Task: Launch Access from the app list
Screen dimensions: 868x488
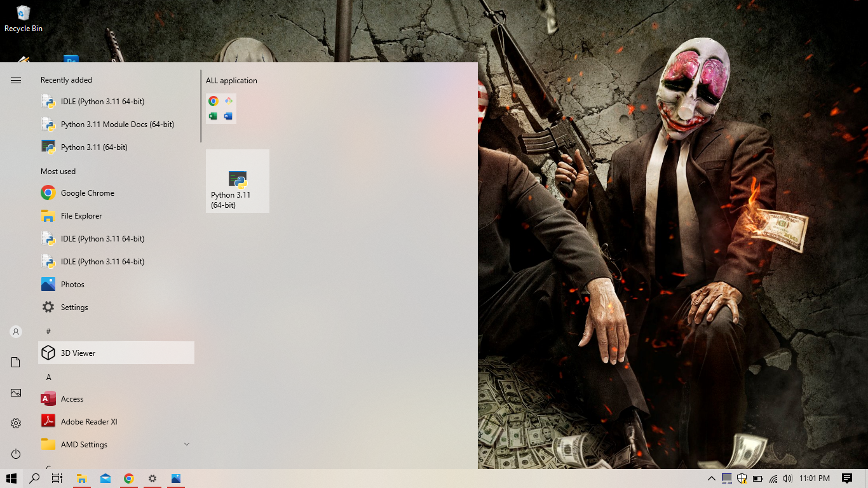Action: point(116,399)
